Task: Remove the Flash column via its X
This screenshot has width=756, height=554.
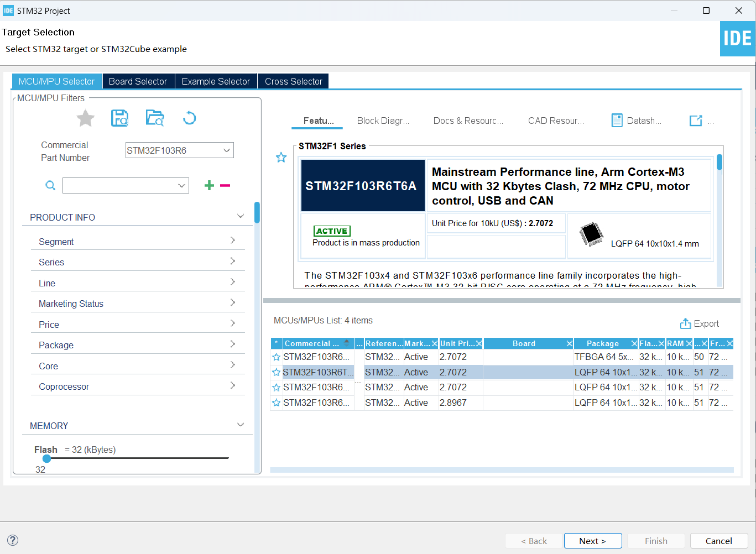Action: tap(661, 343)
